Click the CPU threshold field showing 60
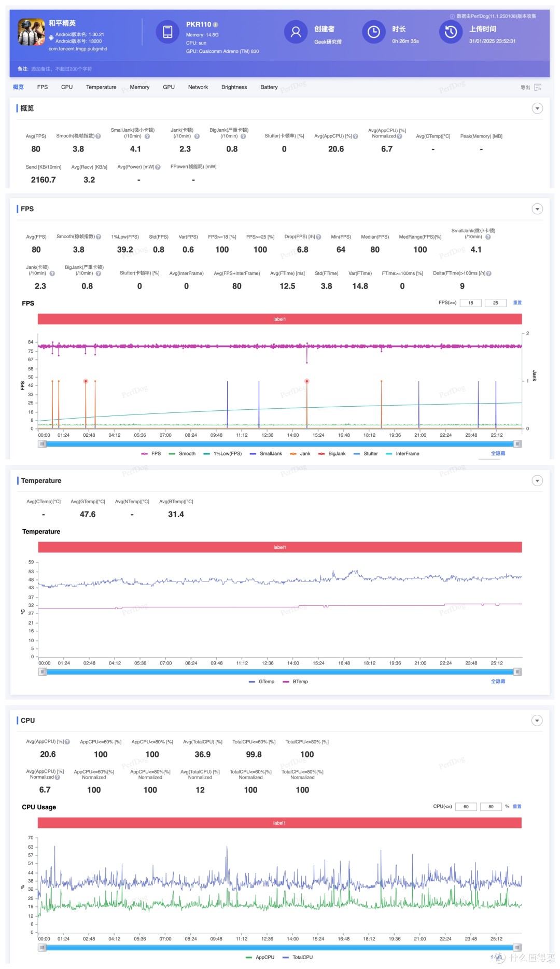This screenshot has width=560, height=969. (x=466, y=807)
